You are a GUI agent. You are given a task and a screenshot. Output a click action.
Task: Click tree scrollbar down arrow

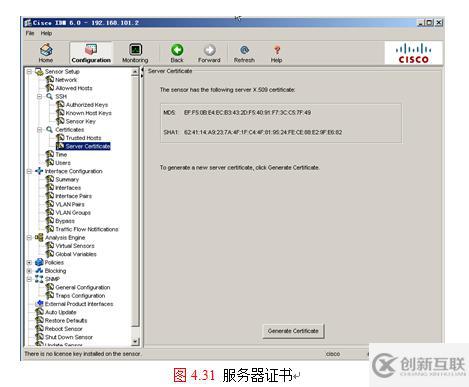135,342
